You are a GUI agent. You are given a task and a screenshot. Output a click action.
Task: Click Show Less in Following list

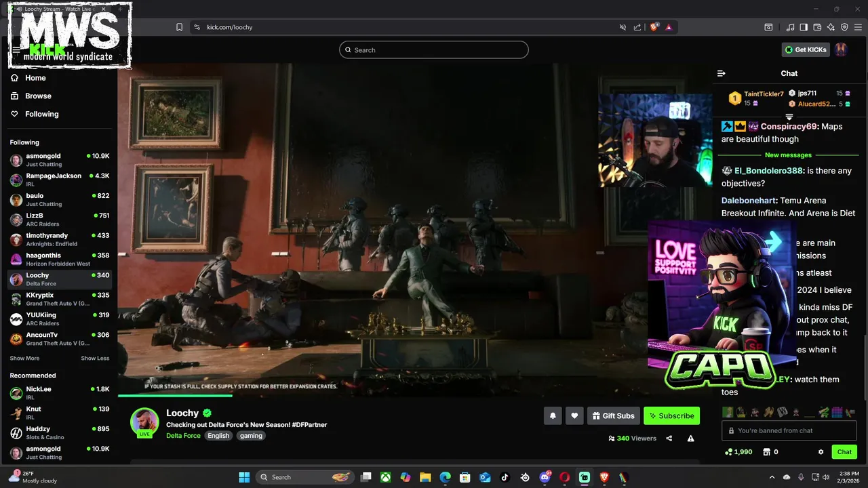(95, 359)
